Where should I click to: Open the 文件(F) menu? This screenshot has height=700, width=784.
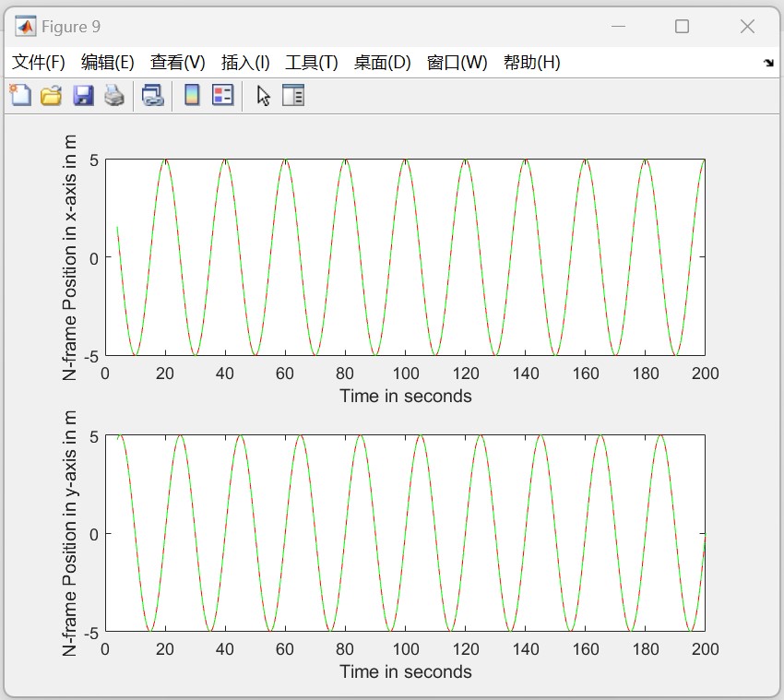pyautogui.click(x=39, y=63)
